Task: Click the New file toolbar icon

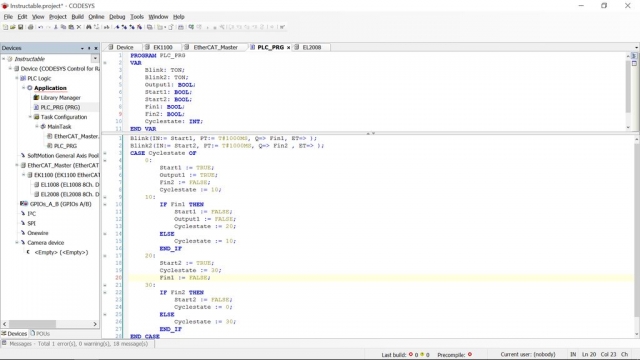Action: (x=5, y=27)
